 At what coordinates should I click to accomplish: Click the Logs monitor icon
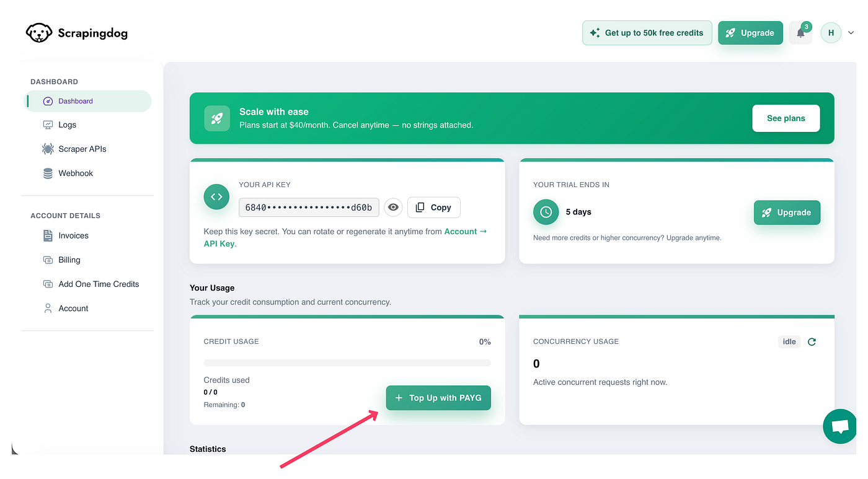(48, 125)
